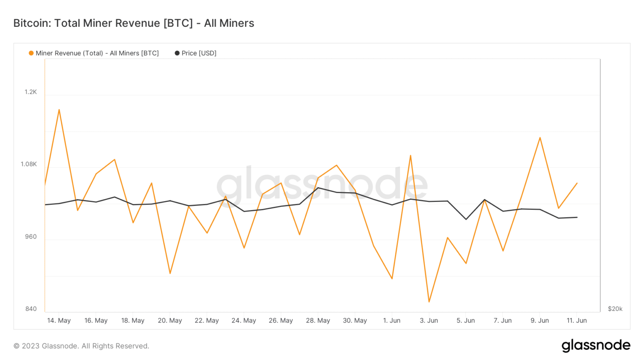Image resolution: width=644 pixels, height=362 pixels.
Task: Click the chart title text
Action: tap(134, 23)
